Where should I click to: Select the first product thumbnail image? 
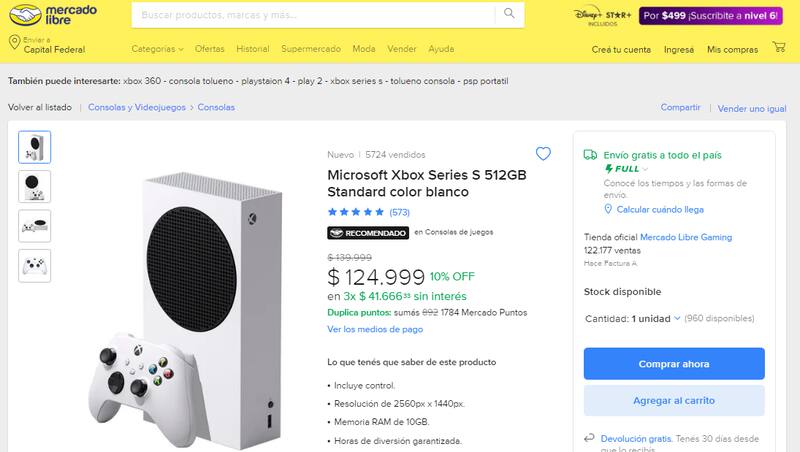point(35,147)
